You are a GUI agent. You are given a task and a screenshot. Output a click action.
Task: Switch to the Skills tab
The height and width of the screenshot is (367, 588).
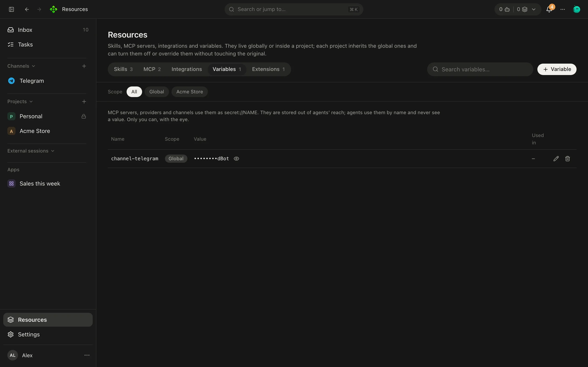(123, 69)
